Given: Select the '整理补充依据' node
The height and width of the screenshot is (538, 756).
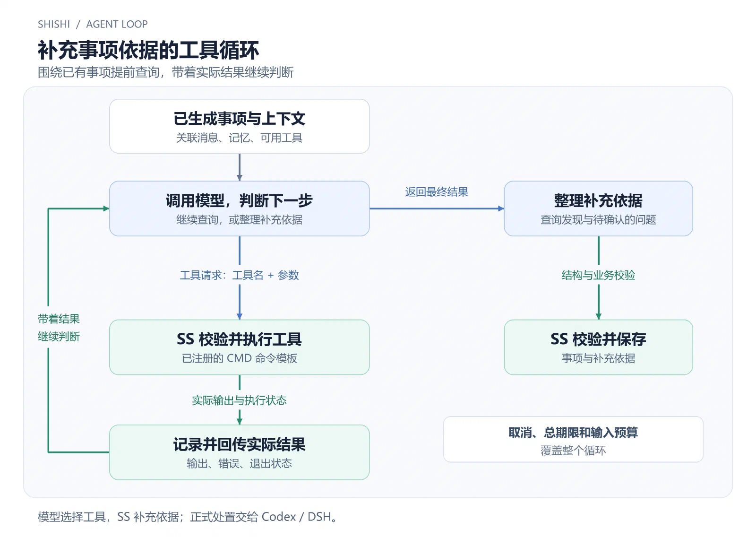Looking at the screenshot, I should point(599,208).
